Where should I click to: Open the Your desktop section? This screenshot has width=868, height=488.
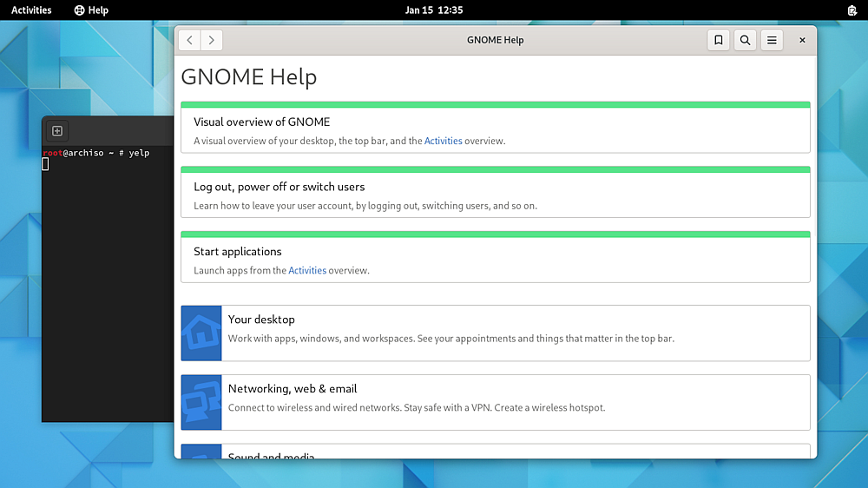pyautogui.click(x=496, y=333)
